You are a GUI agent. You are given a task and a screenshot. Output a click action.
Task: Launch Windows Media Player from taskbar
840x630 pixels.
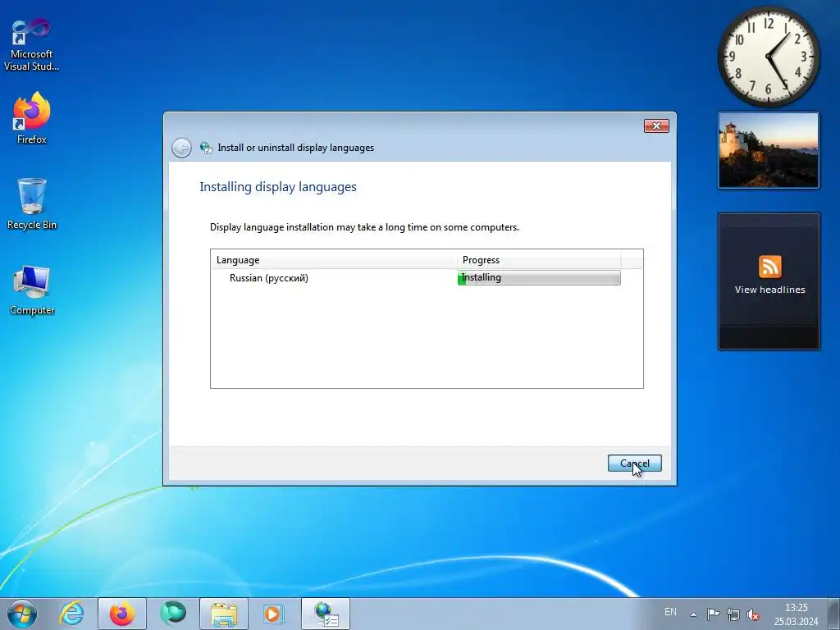273,614
